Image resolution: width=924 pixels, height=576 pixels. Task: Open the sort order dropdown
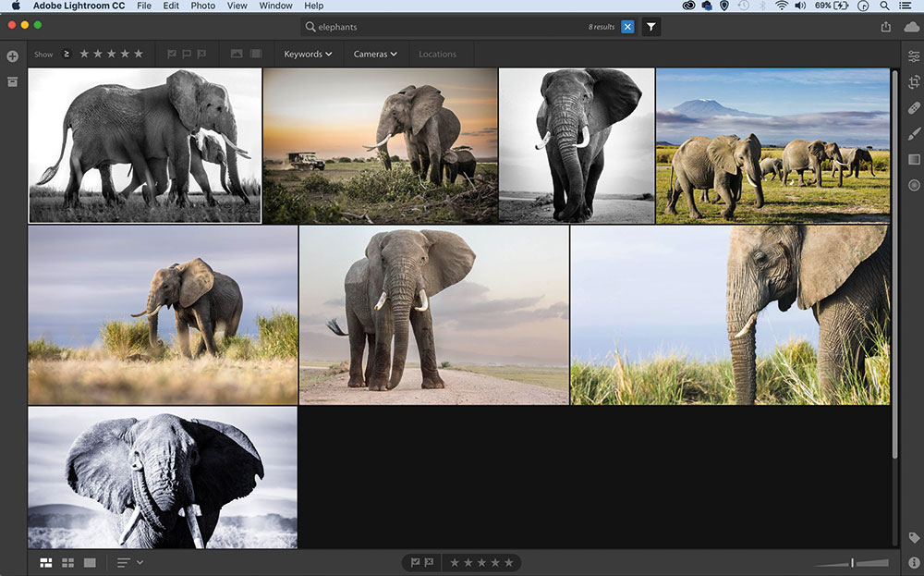pyautogui.click(x=129, y=562)
